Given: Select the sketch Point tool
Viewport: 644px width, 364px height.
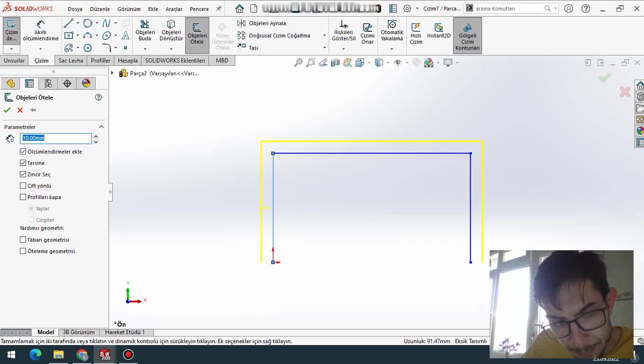Looking at the screenshot, I should tap(125, 48).
